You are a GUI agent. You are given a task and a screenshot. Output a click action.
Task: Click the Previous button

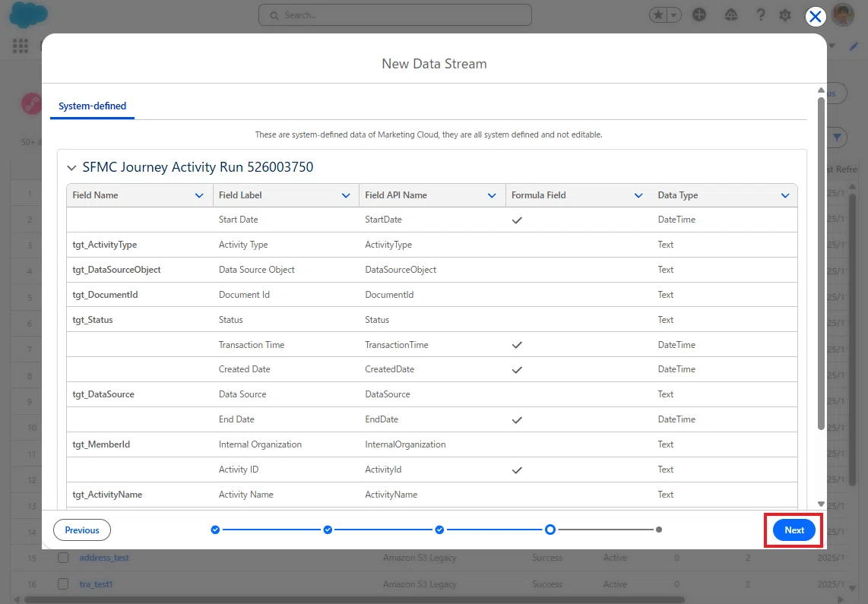(x=82, y=530)
